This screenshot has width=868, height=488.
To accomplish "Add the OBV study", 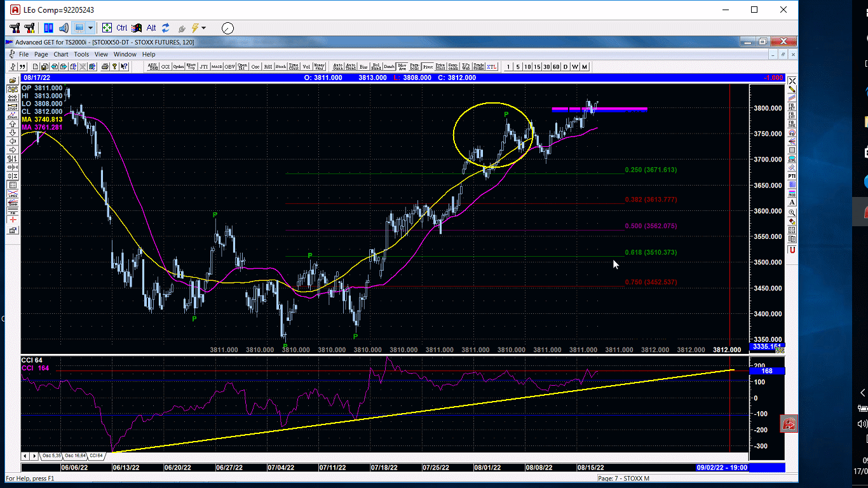I will 229,66.
